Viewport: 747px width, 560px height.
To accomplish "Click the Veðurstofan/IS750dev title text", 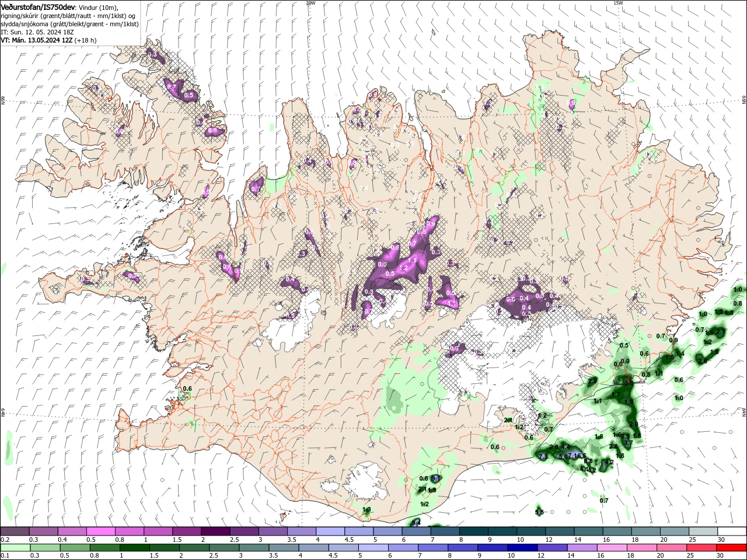I will pos(38,6).
